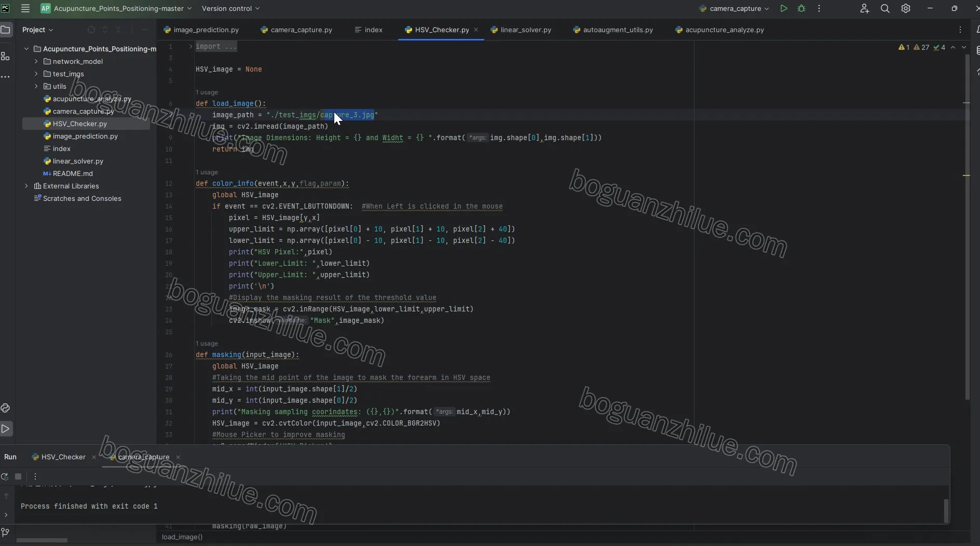Open project name dropdown
The image size is (980, 546).
(116, 8)
